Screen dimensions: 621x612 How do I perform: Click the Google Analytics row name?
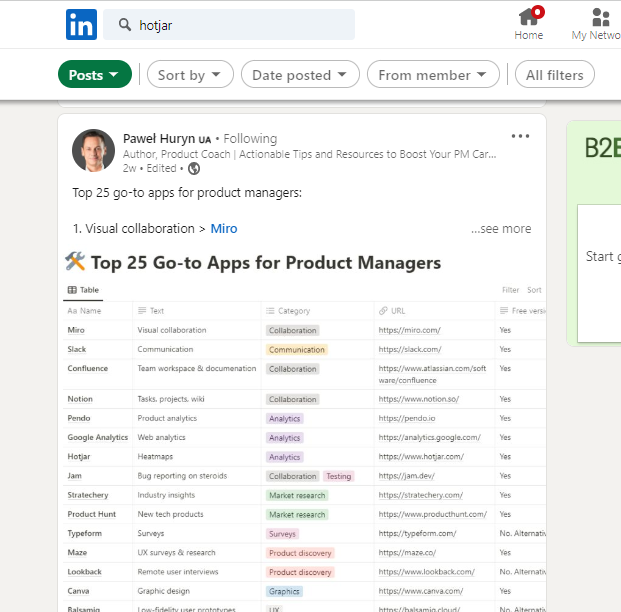97,437
